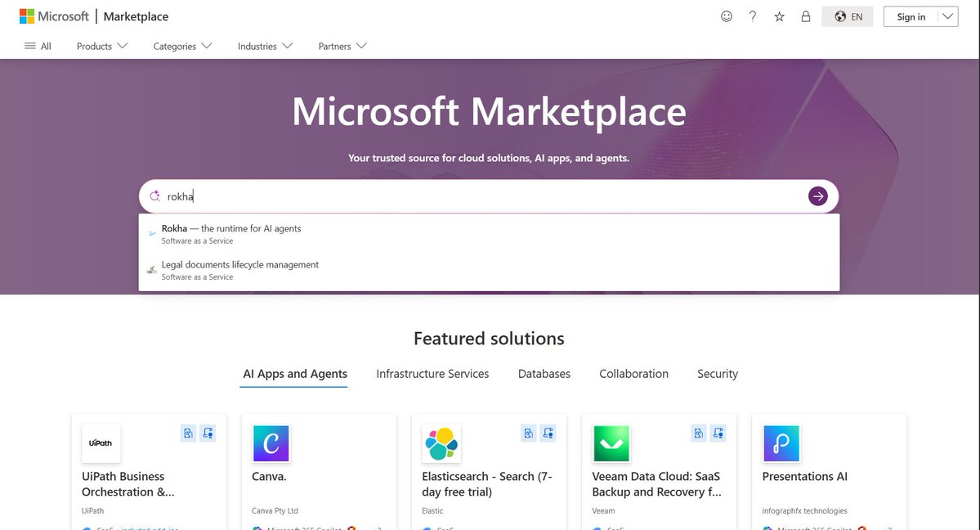Click UiPath card's second certificate badge icon
The width and height of the screenshot is (980, 530).
208,433
